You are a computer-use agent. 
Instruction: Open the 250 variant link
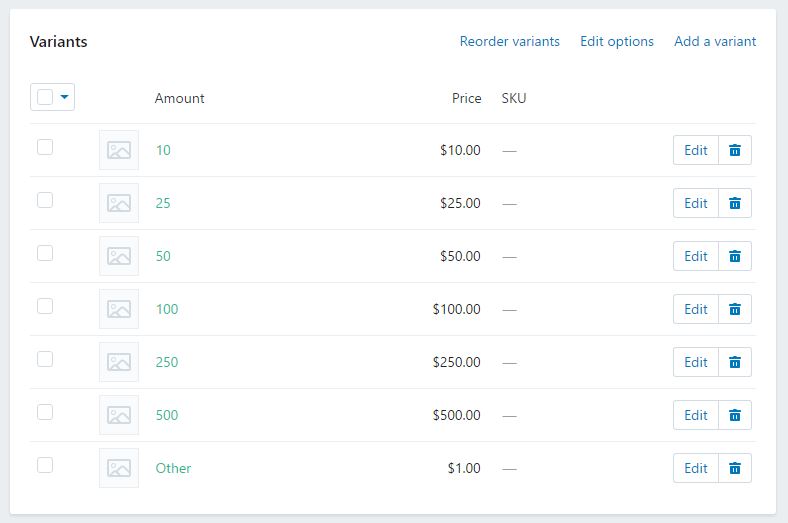(167, 362)
